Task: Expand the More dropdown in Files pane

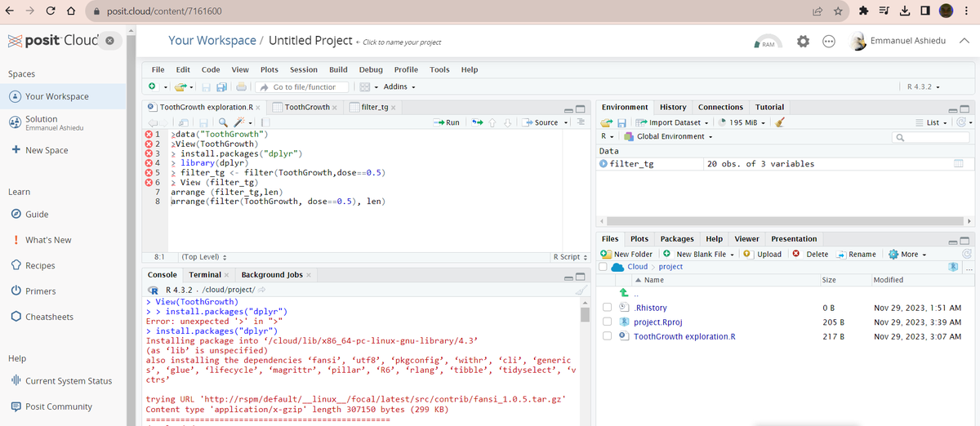Action: (908, 255)
